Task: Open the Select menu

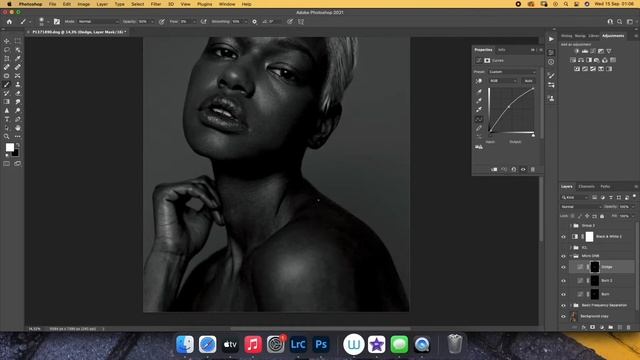Action: click(x=138, y=4)
